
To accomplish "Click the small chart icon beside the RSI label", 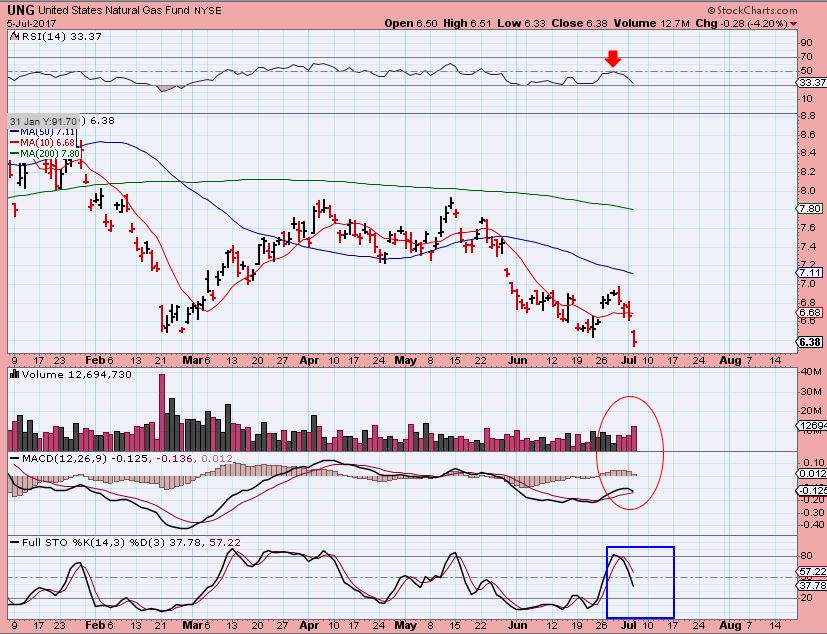I will point(15,36).
